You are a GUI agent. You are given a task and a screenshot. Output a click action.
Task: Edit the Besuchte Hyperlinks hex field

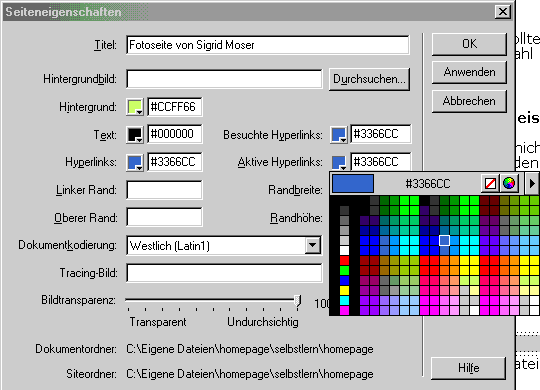coord(381,134)
